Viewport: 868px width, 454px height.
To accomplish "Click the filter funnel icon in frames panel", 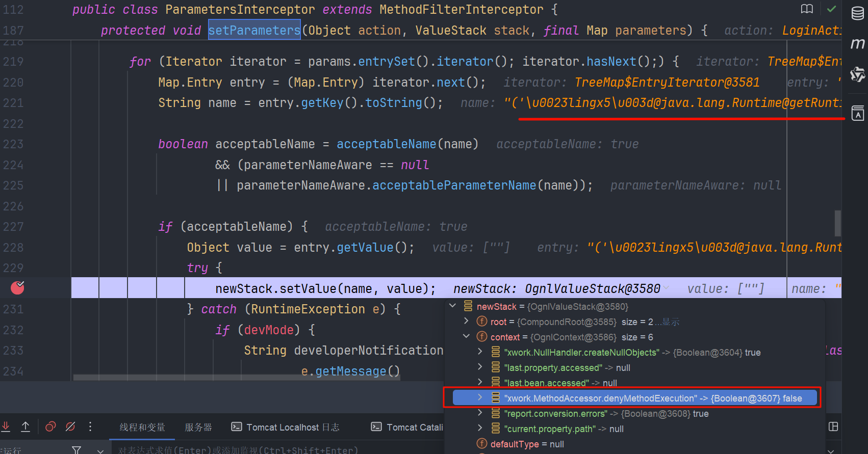I will click(76, 449).
